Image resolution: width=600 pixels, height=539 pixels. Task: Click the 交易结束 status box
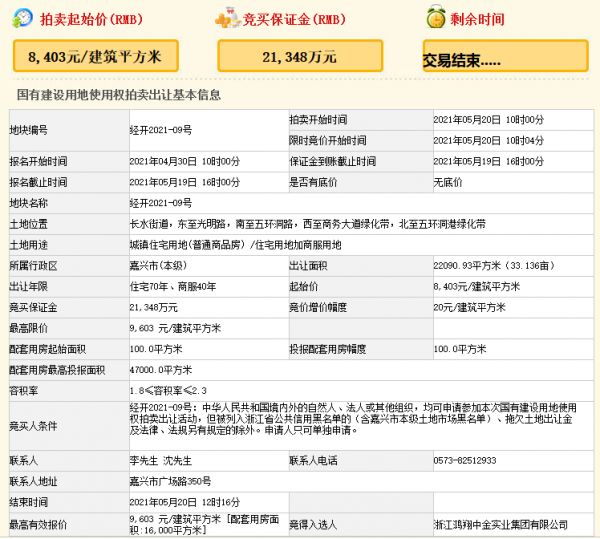[505, 56]
